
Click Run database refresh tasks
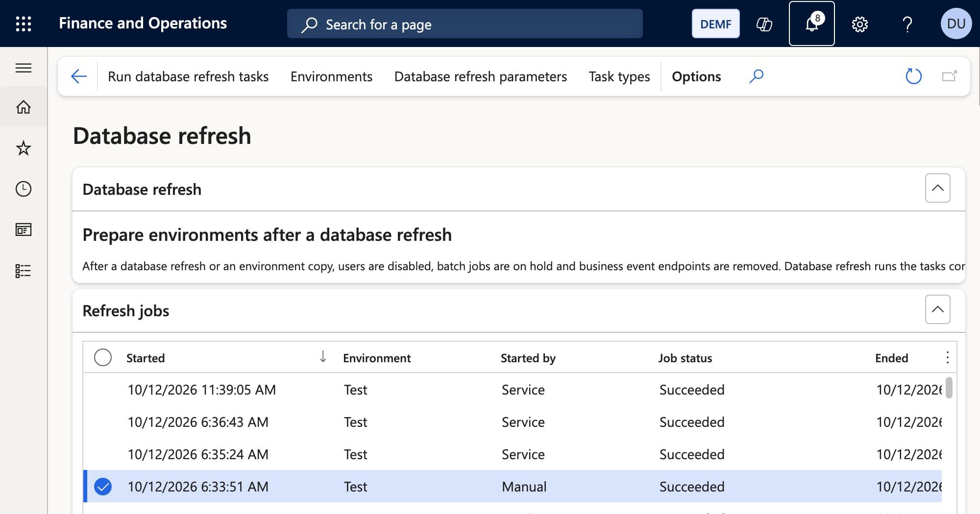coord(188,76)
